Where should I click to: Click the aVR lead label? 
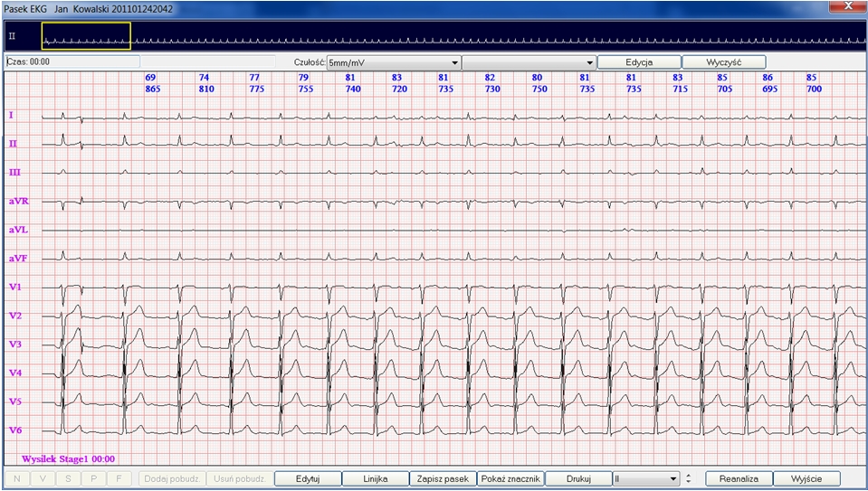[x=19, y=201]
